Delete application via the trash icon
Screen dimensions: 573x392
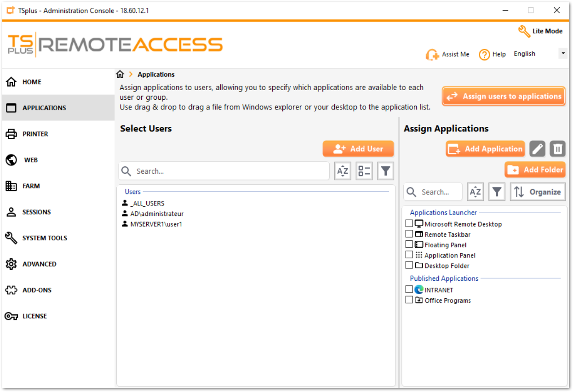pos(557,148)
